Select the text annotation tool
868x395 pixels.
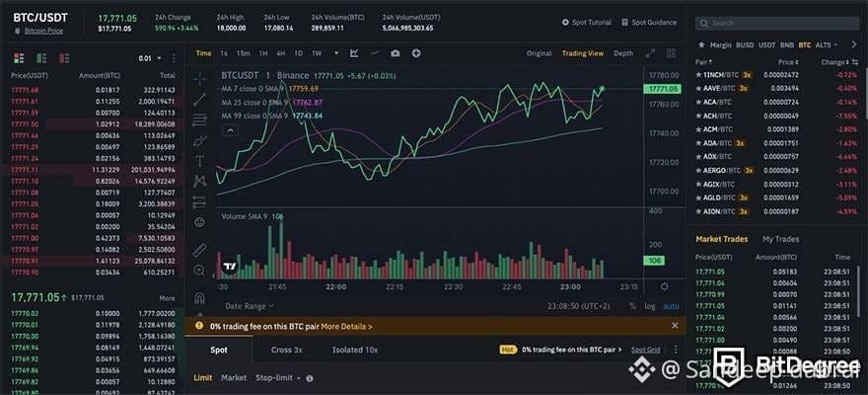(x=200, y=161)
